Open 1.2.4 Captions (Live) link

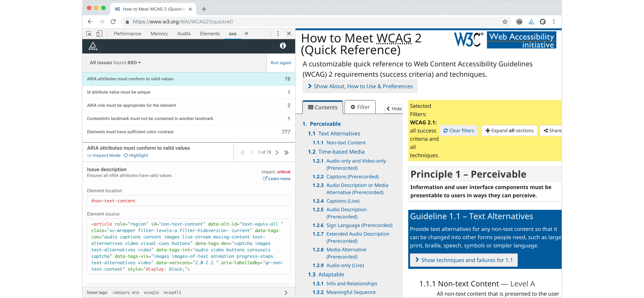336,201
